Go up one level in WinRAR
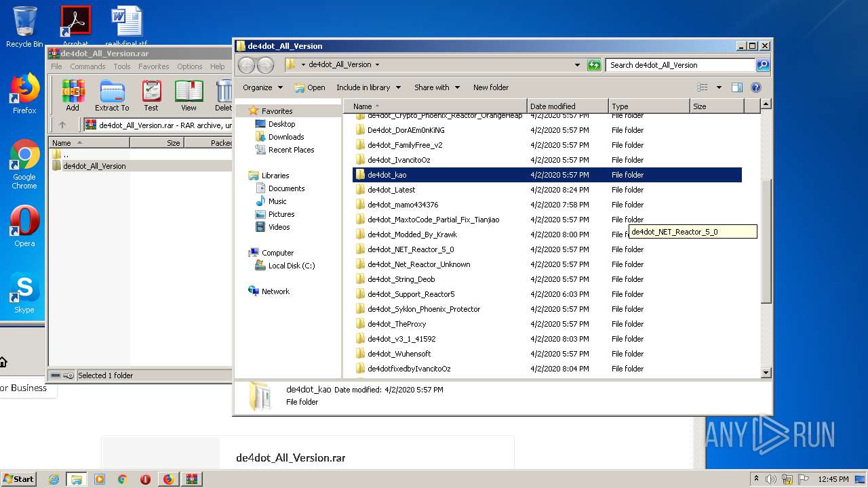Image resolution: width=868 pixels, height=488 pixels. pyautogui.click(x=62, y=125)
